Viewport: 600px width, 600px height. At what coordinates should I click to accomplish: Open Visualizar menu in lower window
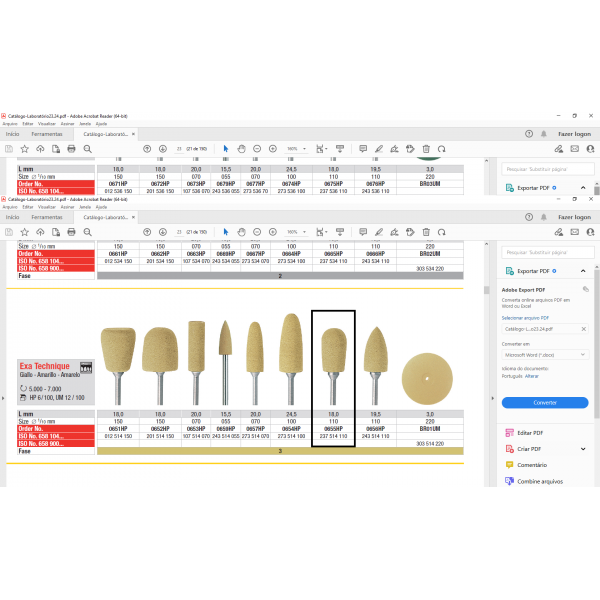(47, 207)
